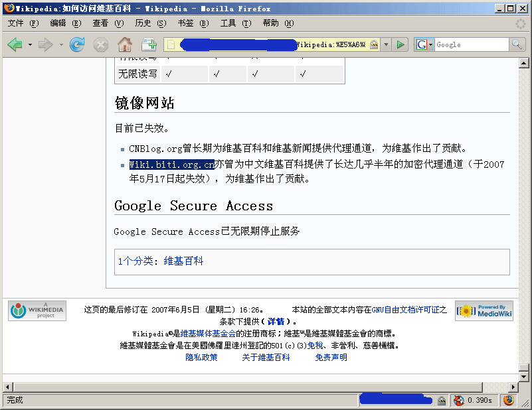Screen dimensions: 532x410
Task: Click the search magnifier icon
Action: pos(517,44)
